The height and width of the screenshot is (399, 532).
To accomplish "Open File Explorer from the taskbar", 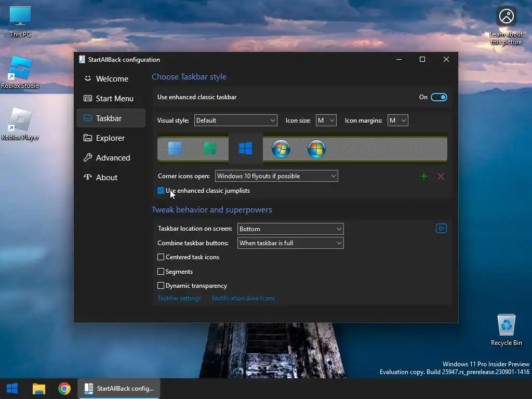I will pos(38,389).
